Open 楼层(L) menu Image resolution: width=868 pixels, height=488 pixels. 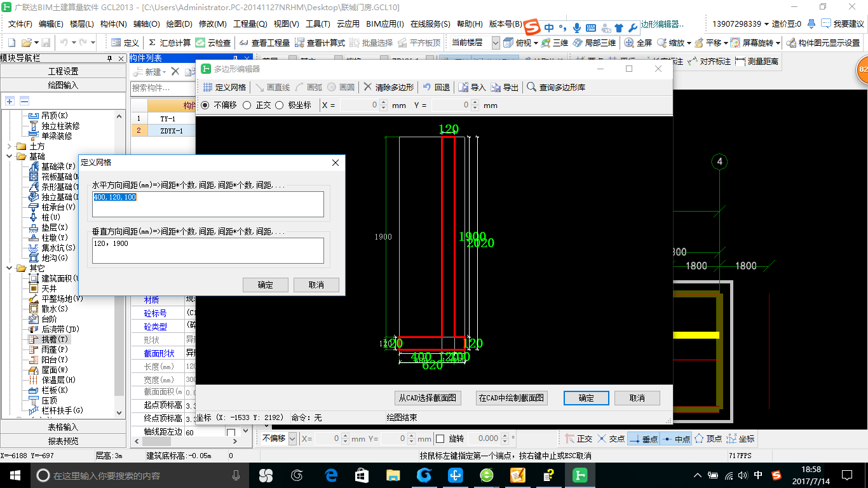[x=82, y=24]
